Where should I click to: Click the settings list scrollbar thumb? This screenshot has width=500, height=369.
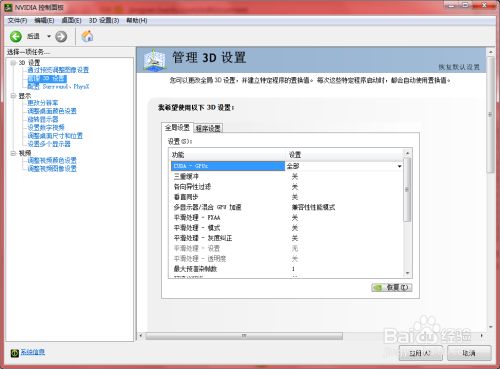(x=407, y=189)
